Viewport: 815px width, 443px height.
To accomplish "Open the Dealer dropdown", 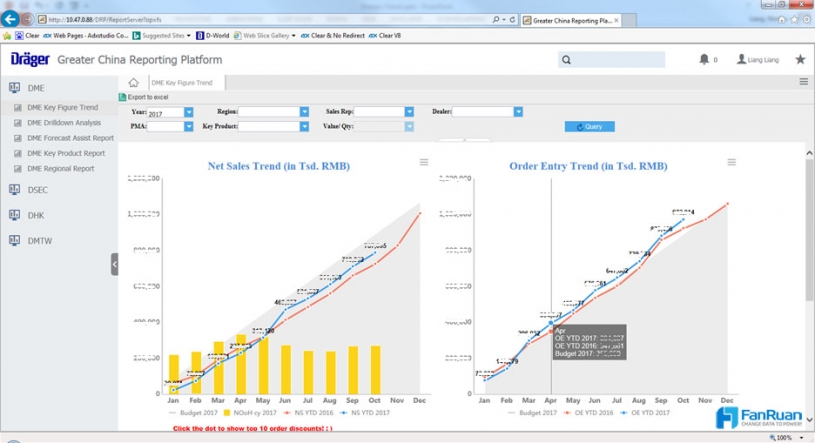I will (518, 112).
